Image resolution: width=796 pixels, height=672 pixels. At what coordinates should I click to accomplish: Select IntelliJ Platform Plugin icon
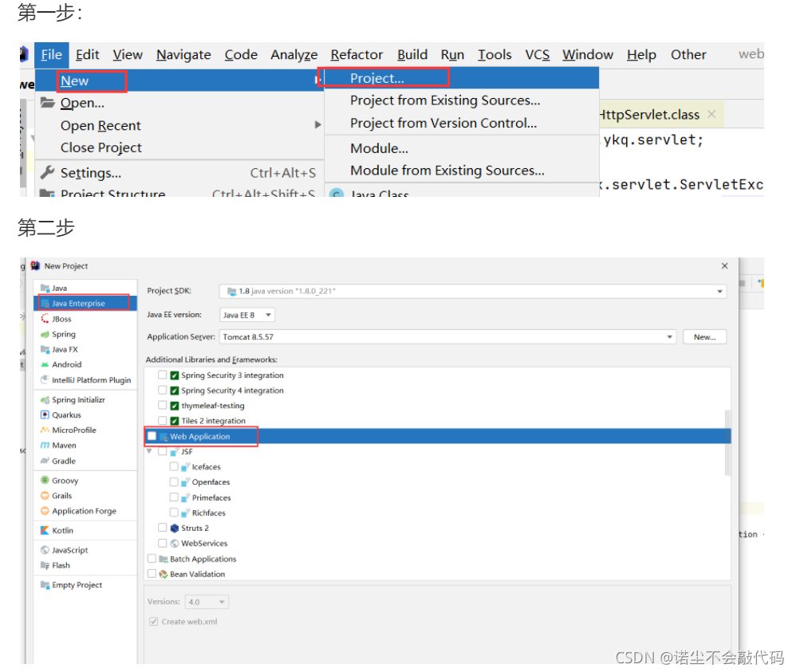[45, 379]
